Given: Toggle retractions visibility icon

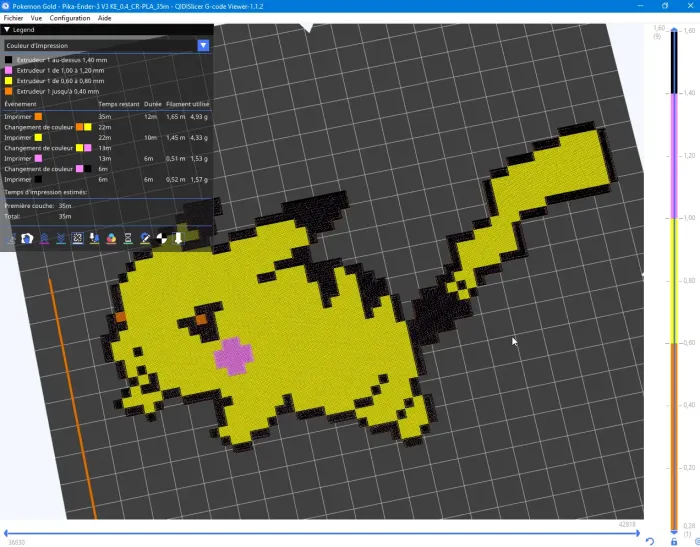Looking at the screenshot, I should pos(44,239).
